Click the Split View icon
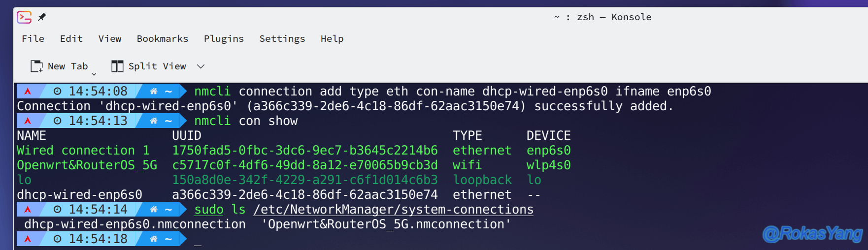 click(x=117, y=66)
